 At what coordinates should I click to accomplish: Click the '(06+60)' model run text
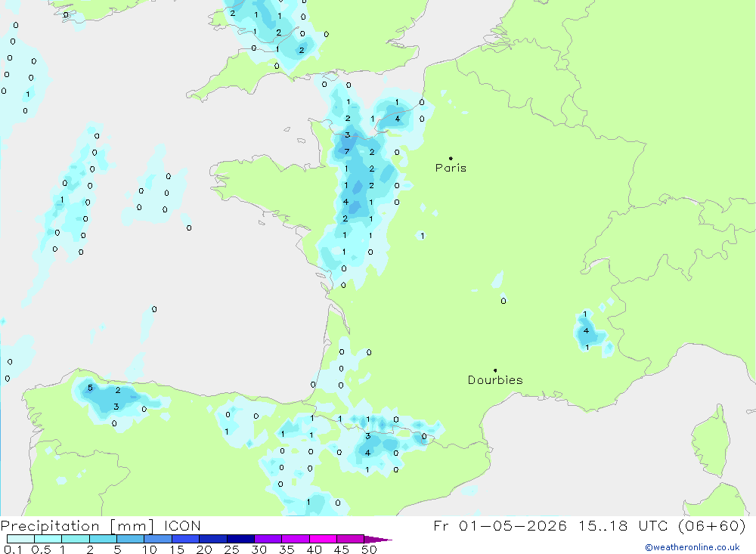tap(711, 525)
